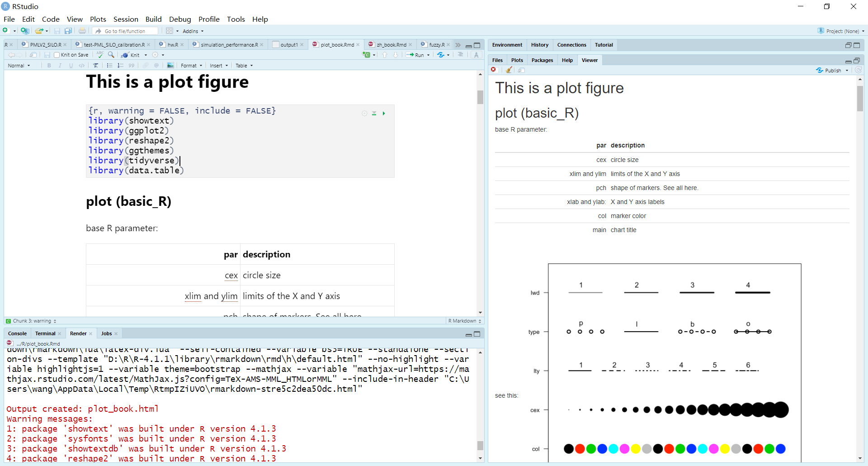868x466 pixels.
Task: Click the chunk options gear in code chunk
Action: tap(364, 114)
